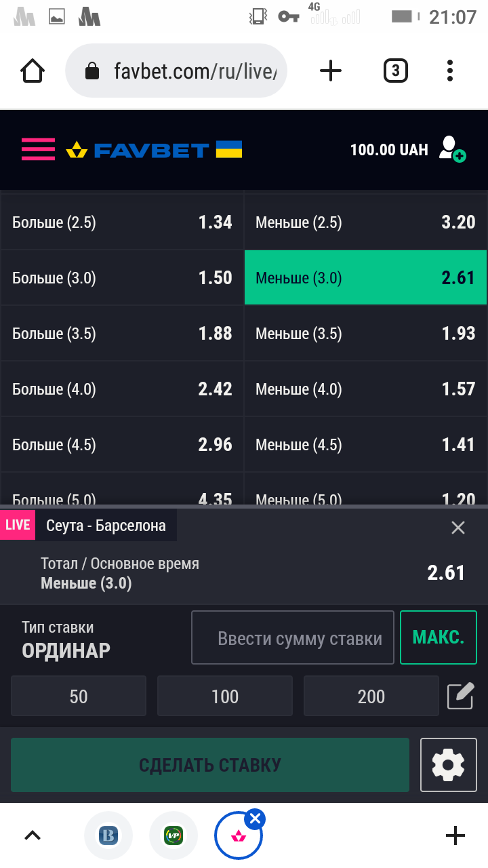Open the bet slip settings gear
This screenshot has width=488, height=868.
449,764
